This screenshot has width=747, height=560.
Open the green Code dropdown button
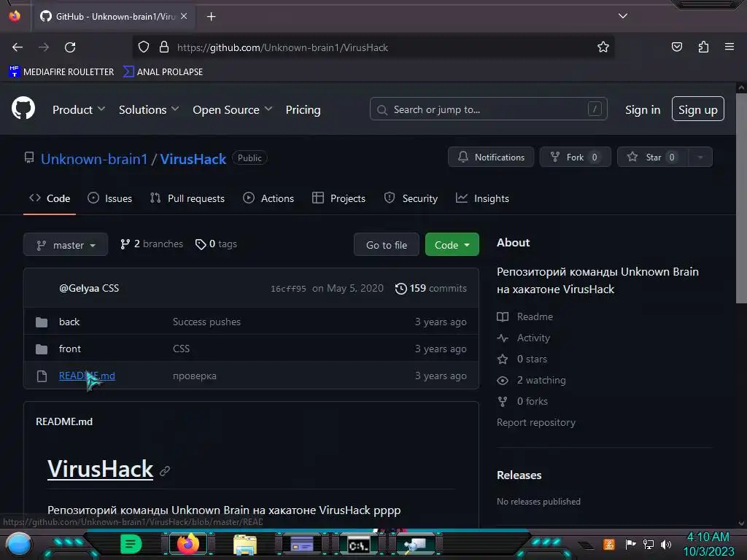[452, 245]
